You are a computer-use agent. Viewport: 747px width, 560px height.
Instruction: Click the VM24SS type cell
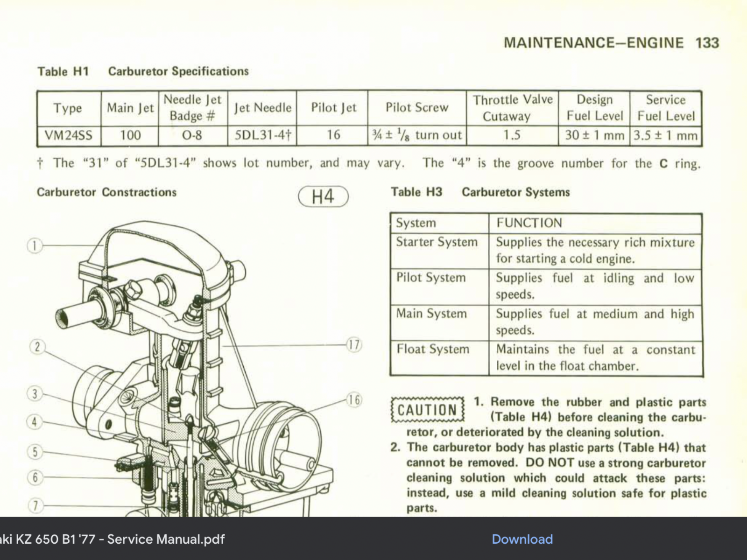[69, 135]
